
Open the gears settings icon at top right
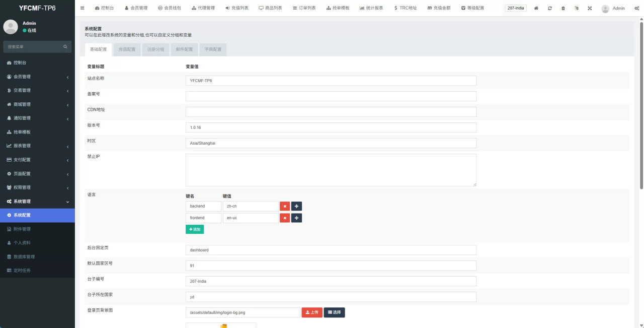coord(636,9)
